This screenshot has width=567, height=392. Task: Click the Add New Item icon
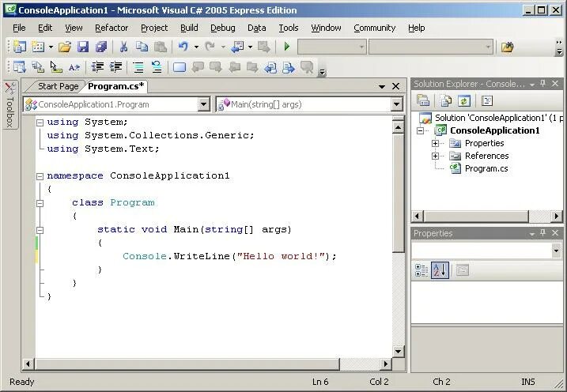click(x=38, y=47)
